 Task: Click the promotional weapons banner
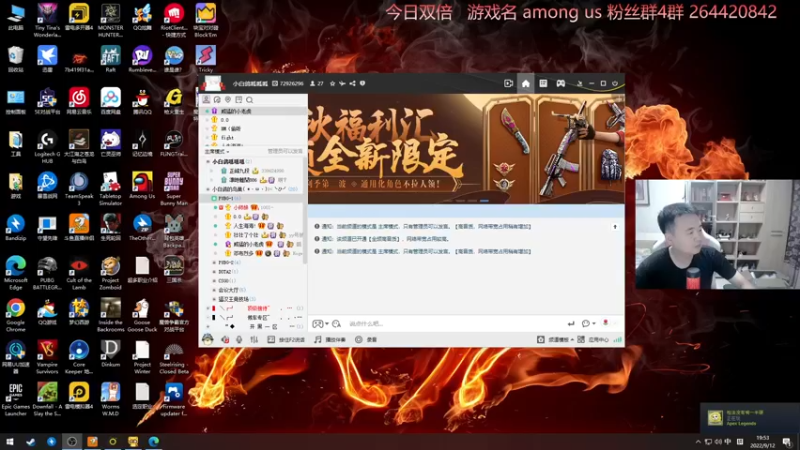coord(466,148)
